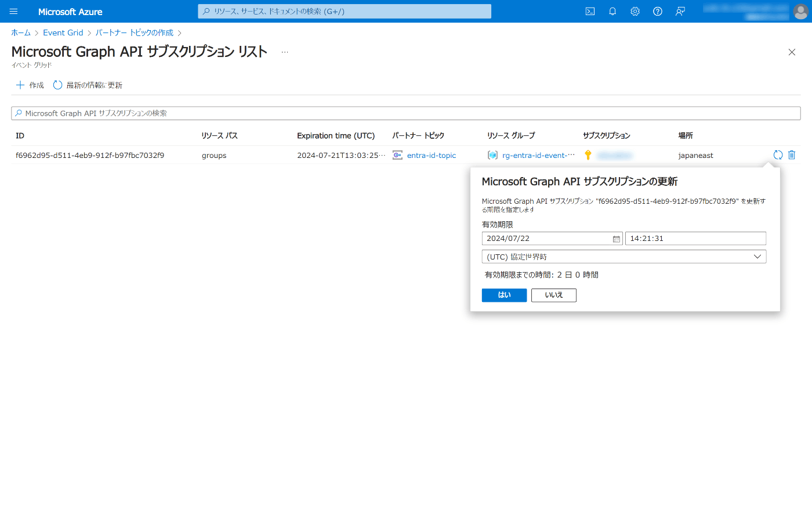Click 最新の情報に更新 refresh button
Screen dimensions: 812x508
coord(88,85)
